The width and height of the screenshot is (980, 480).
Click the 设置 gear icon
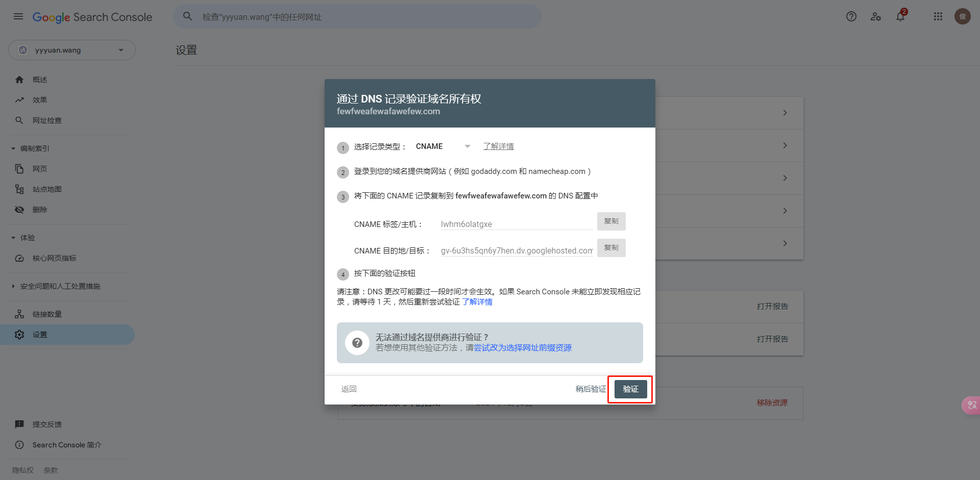(x=19, y=335)
